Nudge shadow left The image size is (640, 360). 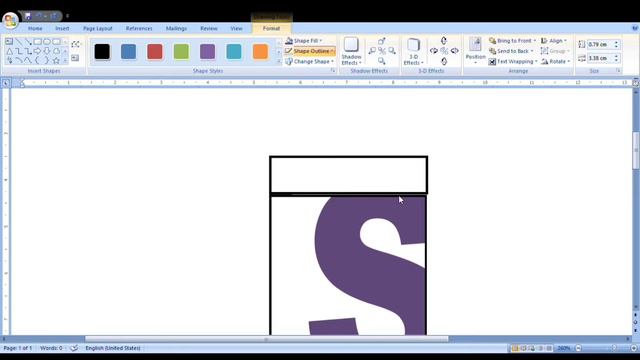coord(372,51)
